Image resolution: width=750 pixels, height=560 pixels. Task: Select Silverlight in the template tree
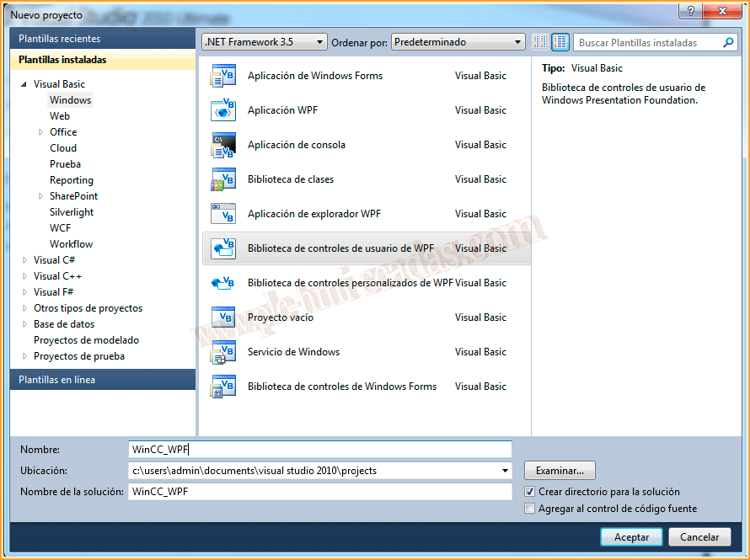click(x=72, y=212)
